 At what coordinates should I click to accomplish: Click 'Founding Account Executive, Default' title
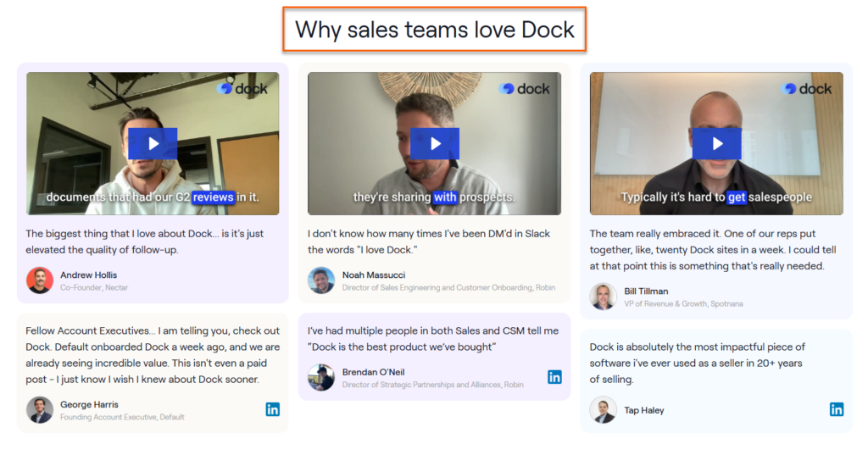[x=122, y=418]
